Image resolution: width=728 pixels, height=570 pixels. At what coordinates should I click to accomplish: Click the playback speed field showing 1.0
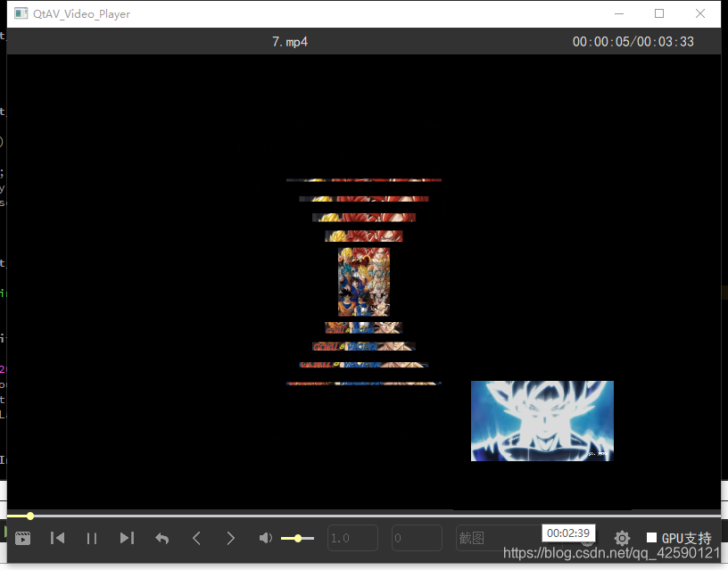[x=353, y=538]
